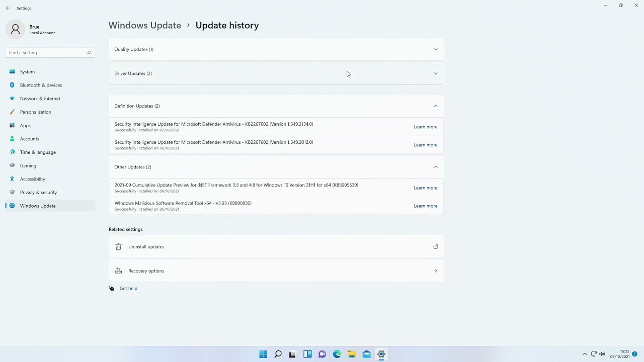
Task: Click the back arrow in Settings
Action: point(8,8)
